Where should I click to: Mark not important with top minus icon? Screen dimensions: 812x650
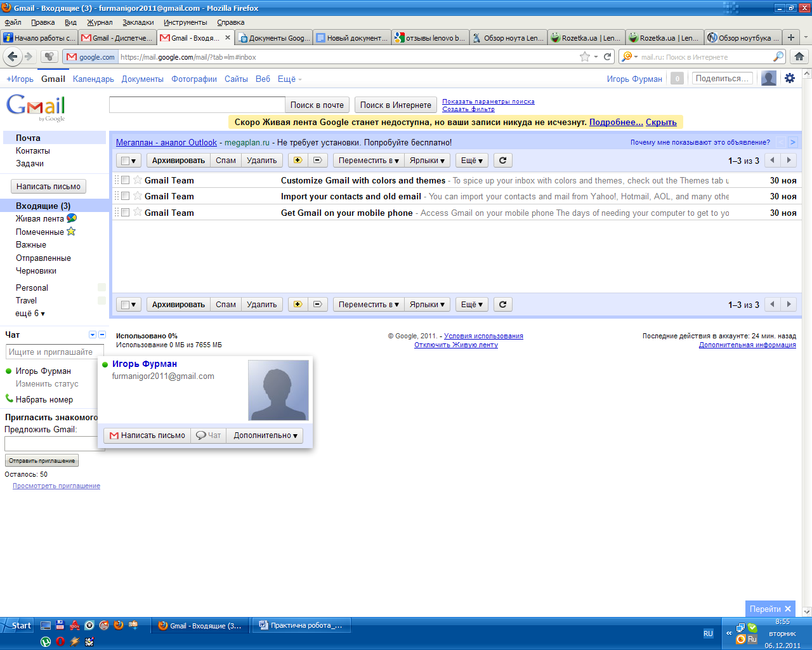click(x=318, y=161)
